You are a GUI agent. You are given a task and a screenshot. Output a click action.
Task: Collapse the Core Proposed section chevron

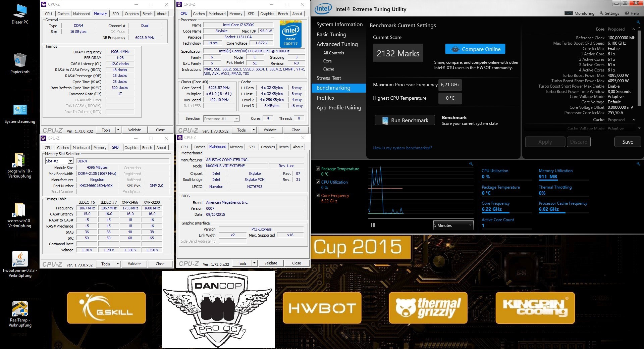tap(634, 29)
